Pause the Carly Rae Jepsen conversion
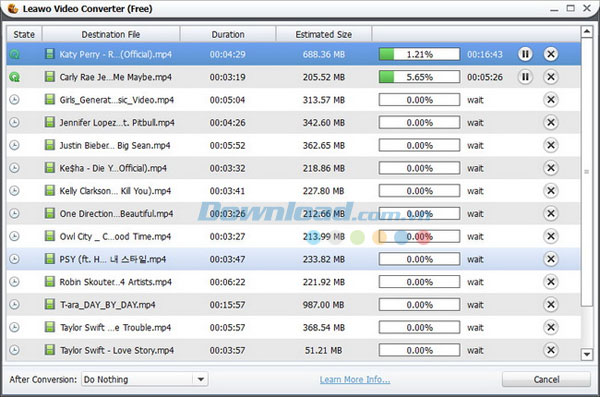The width and height of the screenshot is (600, 397). pyautogui.click(x=525, y=77)
